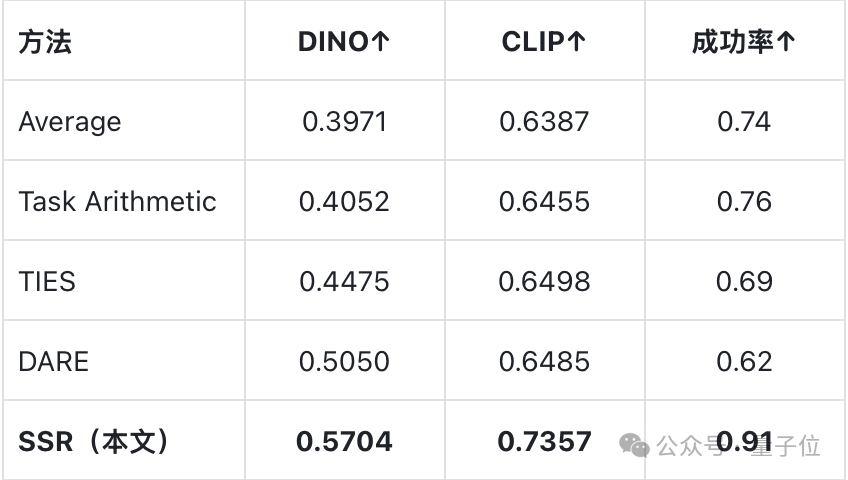Select the Task Arithmetic row label
The image size is (848, 480).
(x=117, y=202)
